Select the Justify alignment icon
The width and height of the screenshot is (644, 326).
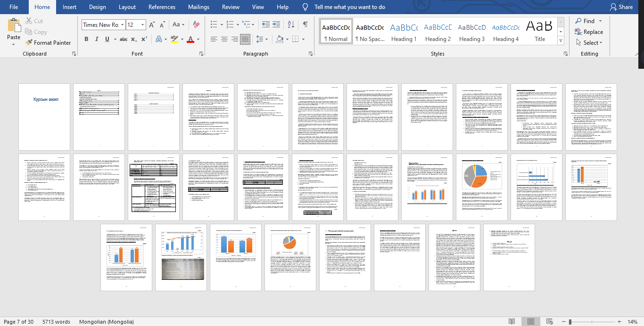[x=245, y=39]
